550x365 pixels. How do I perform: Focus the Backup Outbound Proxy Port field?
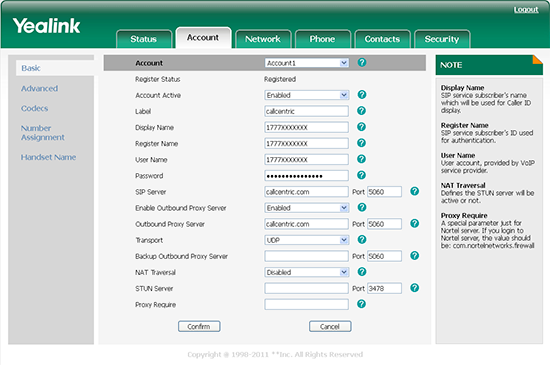pyautogui.click(x=384, y=256)
